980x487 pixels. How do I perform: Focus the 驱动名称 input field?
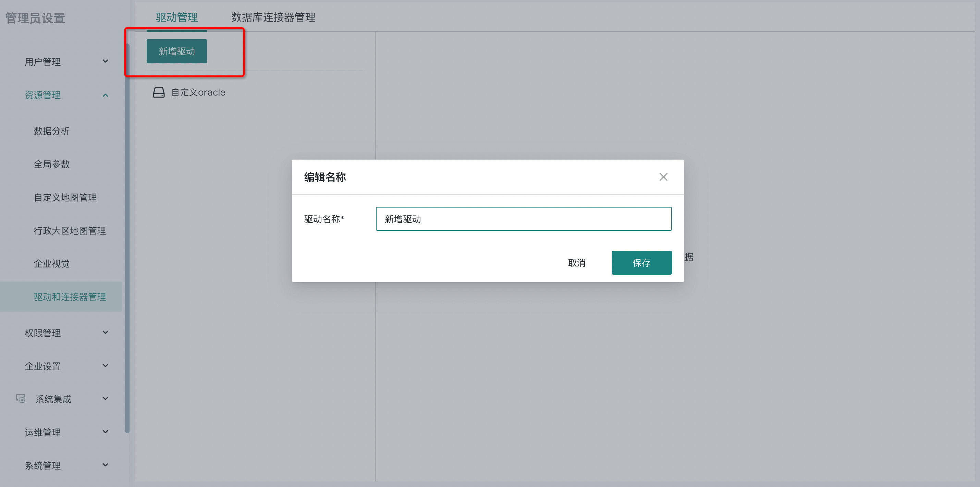(x=524, y=219)
